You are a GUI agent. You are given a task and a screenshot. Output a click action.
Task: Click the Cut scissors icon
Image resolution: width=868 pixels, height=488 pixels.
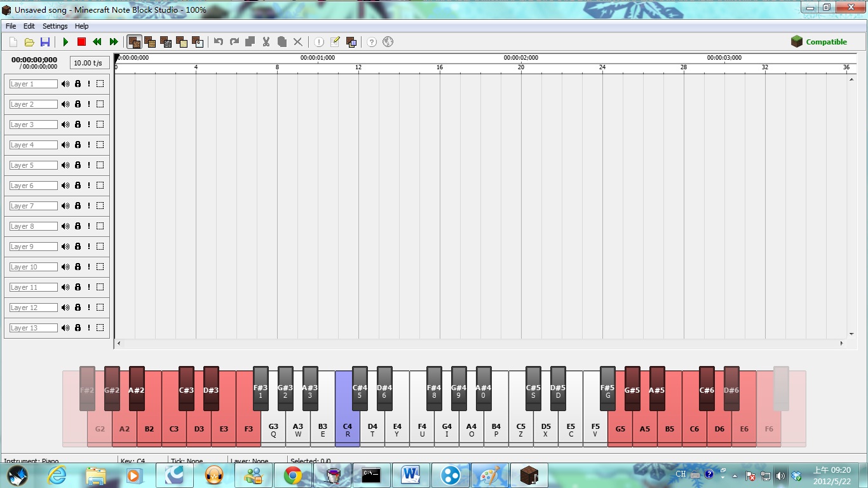(x=266, y=42)
